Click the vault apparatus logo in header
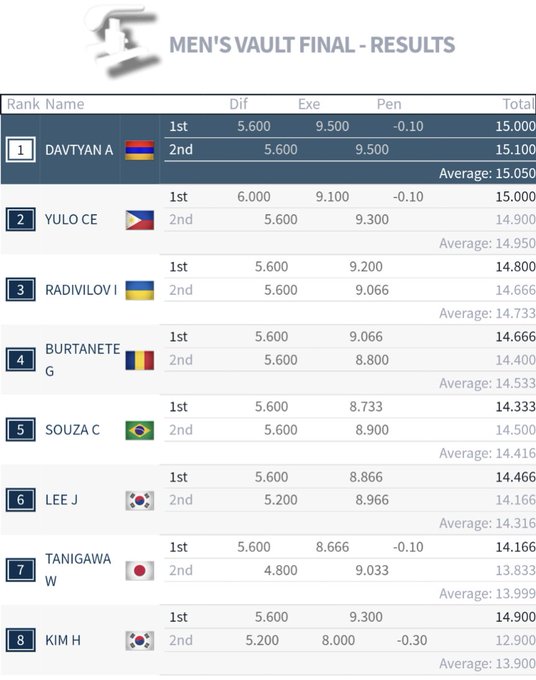Screen dimensions: 536x680 tap(123, 43)
